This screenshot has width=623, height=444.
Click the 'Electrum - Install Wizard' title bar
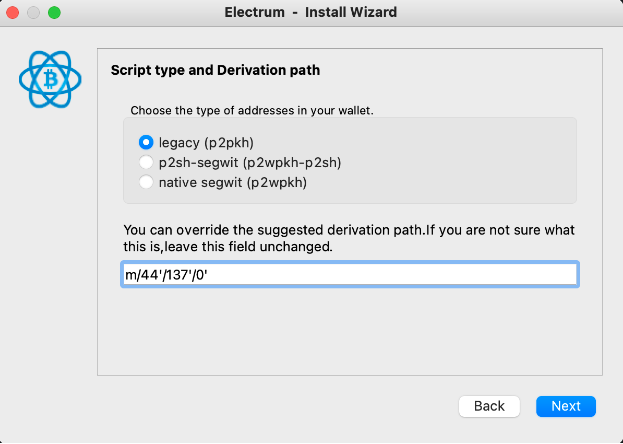[311, 14]
